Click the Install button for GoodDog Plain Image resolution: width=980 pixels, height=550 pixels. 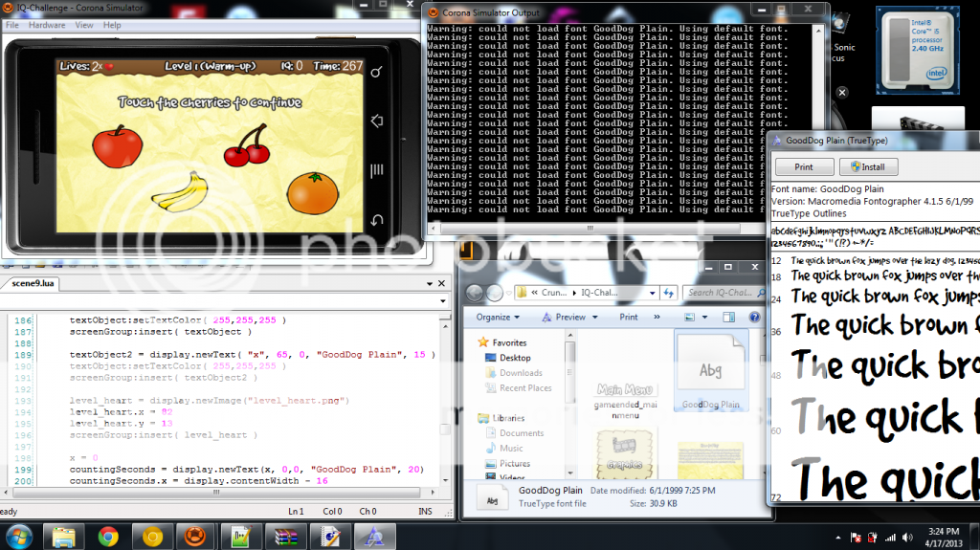click(868, 166)
